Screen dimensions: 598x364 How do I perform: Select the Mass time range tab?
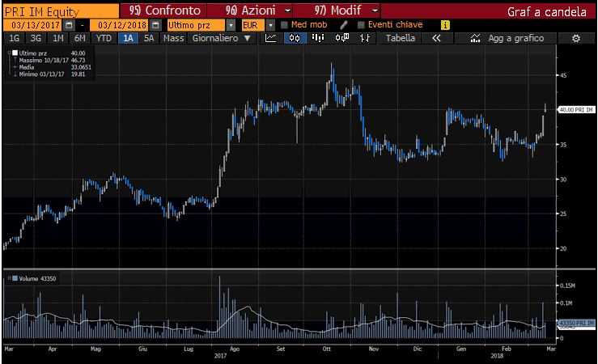[x=173, y=38]
